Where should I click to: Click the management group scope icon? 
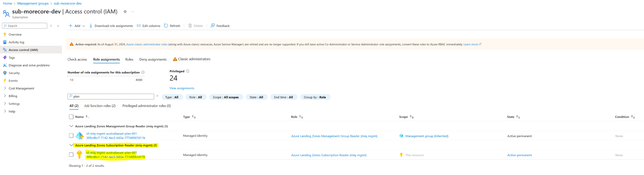(x=401, y=136)
